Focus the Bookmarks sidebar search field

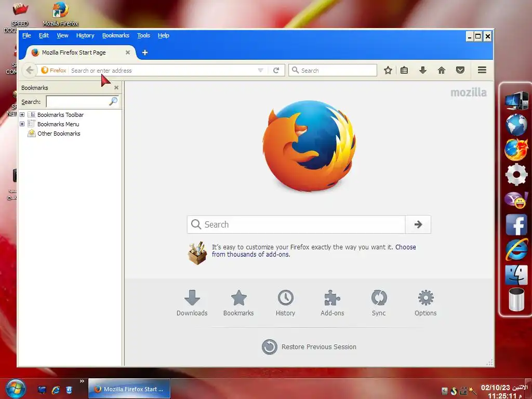[x=77, y=101]
